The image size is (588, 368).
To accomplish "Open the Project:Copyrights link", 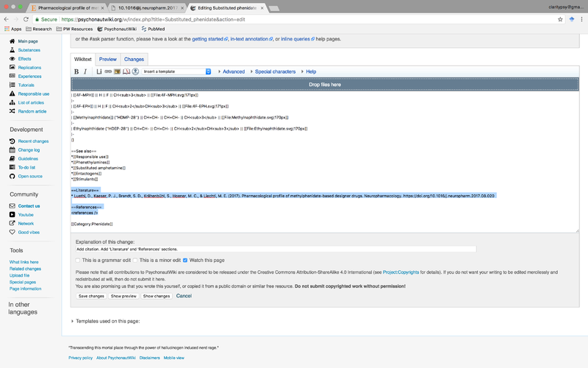I will click(401, 272).
